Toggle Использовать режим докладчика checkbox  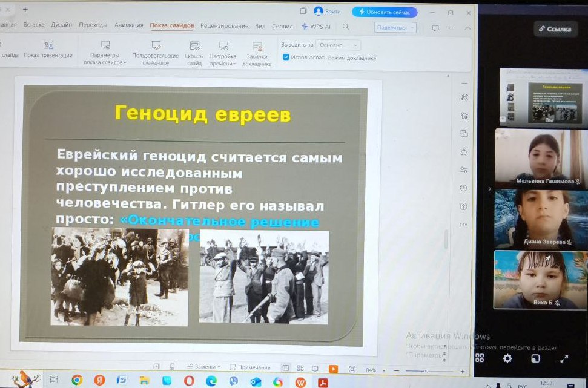click(286, 57)
